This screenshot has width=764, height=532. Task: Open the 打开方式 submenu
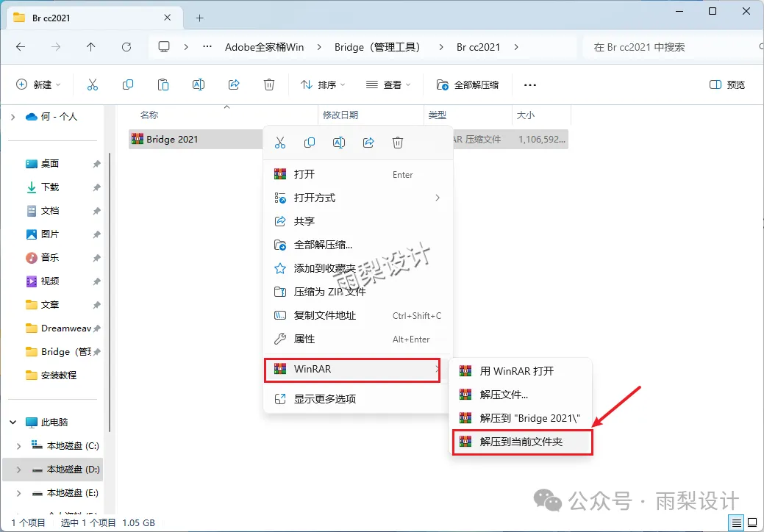[x=358, y=198]
